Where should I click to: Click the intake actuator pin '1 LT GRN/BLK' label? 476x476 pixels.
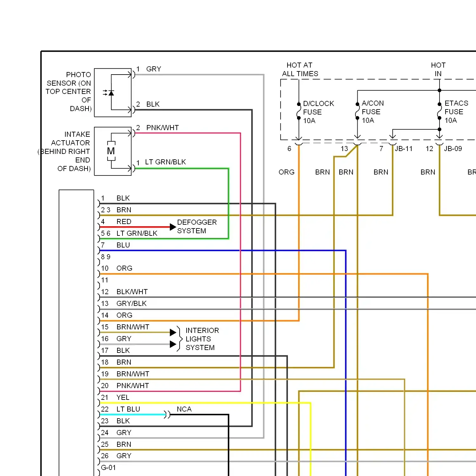coord(161,162)
